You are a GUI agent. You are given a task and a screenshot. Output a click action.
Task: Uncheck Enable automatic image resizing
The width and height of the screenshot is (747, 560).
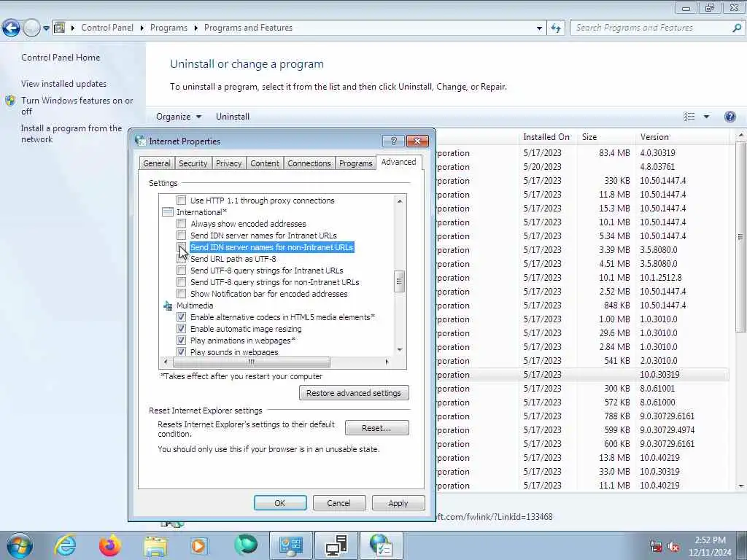[182, 329]
